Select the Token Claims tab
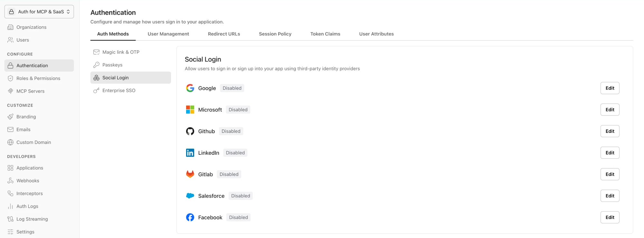The image size is (644, 238). [x=325, y=34]
